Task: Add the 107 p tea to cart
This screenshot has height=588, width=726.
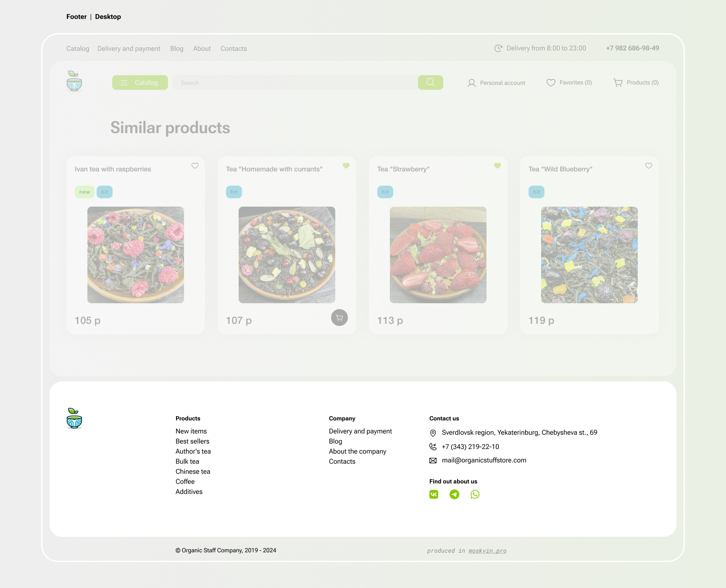Action: pos(339,318)
